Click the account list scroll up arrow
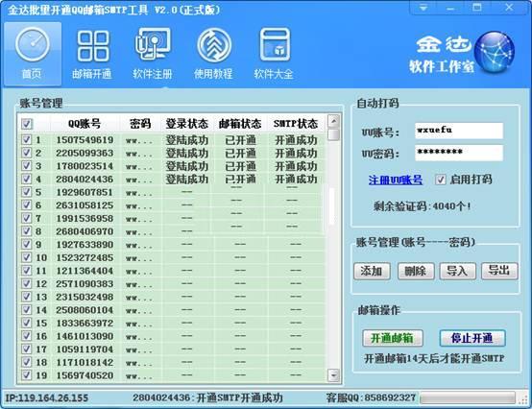 [x=334, y=121]
